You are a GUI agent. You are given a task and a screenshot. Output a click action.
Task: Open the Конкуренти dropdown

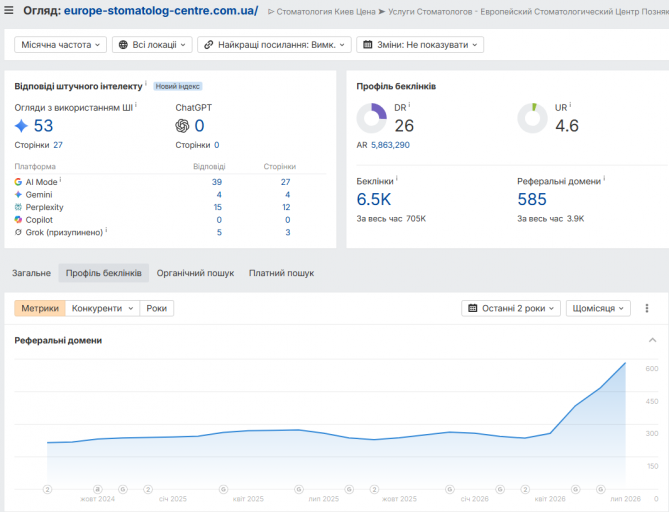pyautogui.click(x=102, y=308)
